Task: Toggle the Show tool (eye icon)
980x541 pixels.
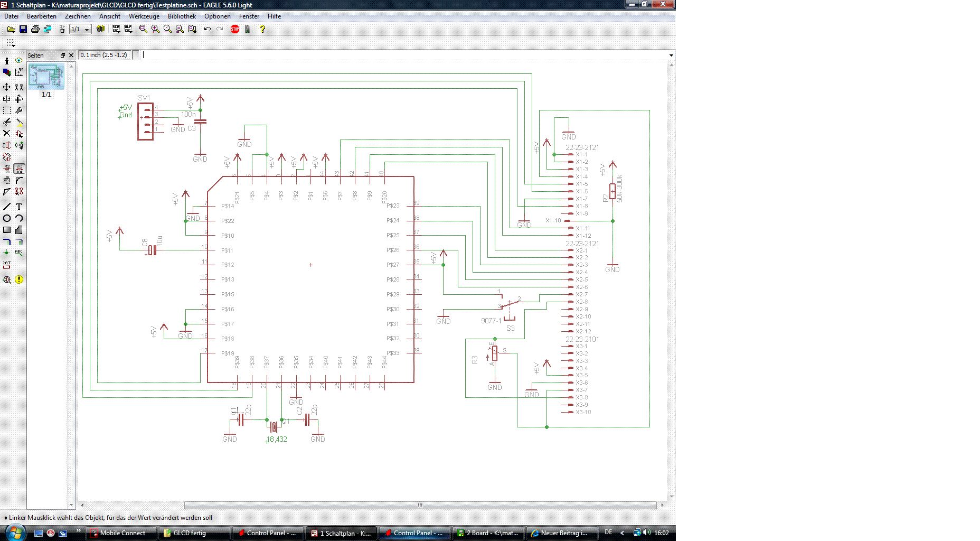Action: pyautogui.click(x=19, y=61)
